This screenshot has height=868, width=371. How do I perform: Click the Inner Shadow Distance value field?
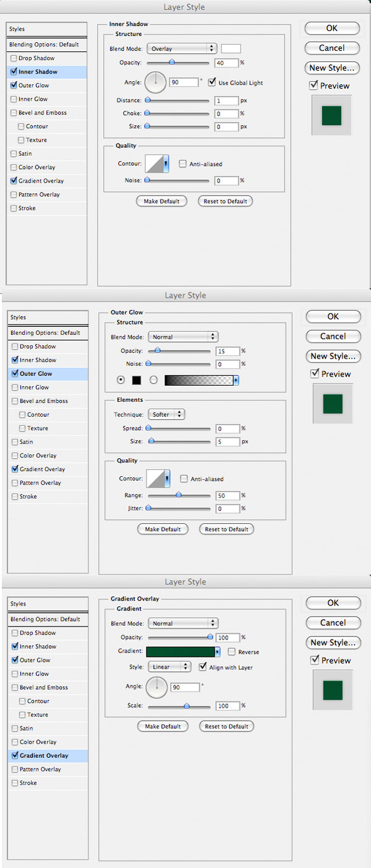pos(228,100)
